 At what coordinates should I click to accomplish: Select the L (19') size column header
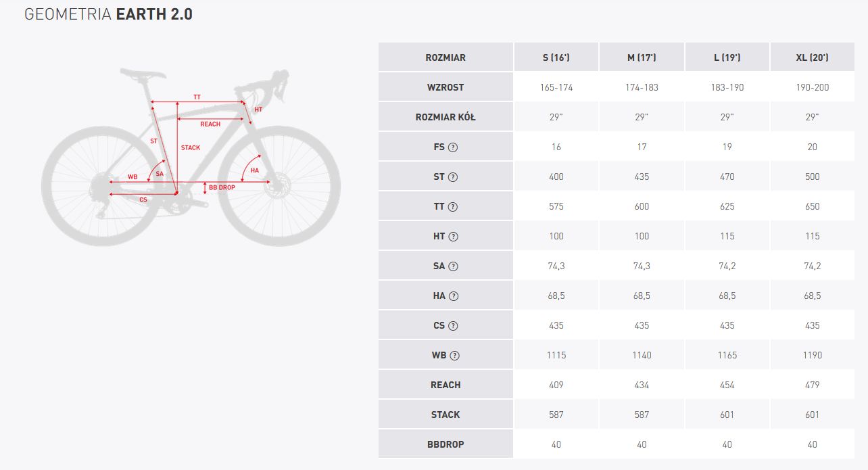pyautogui.click(x=727, y=57)
